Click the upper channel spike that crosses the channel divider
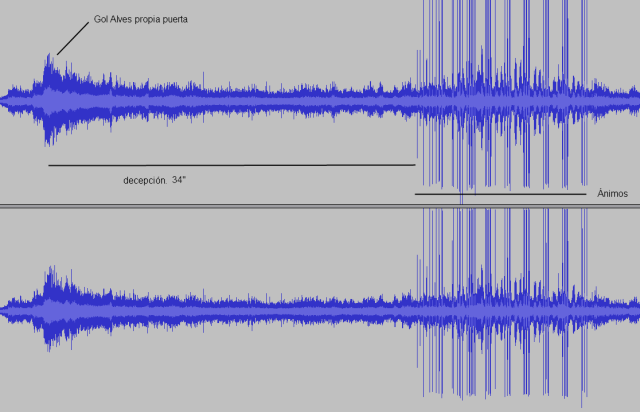 pyautogui.click(x=461, y=198)
